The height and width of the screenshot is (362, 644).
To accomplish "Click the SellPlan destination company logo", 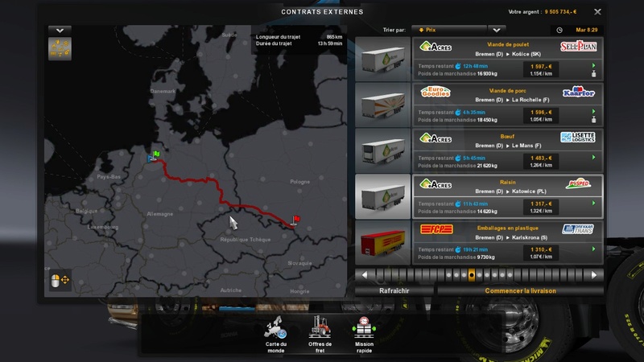I will coord(578,46).
